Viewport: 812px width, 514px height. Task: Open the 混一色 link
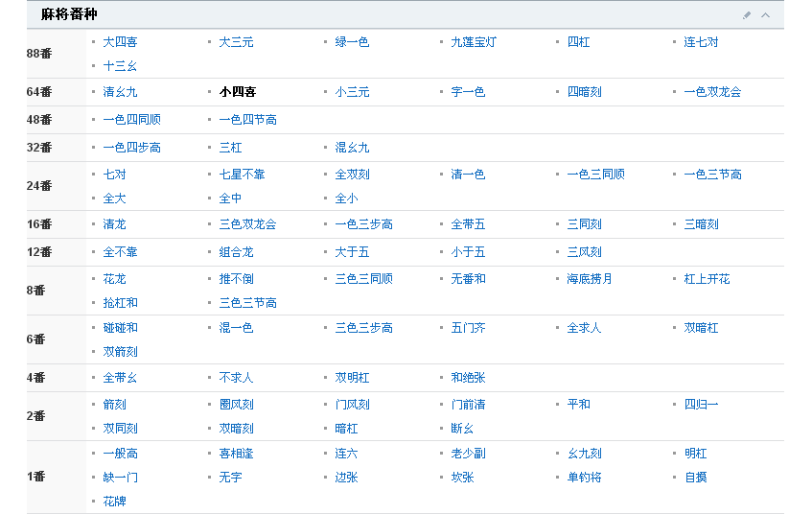coord(236,328)
